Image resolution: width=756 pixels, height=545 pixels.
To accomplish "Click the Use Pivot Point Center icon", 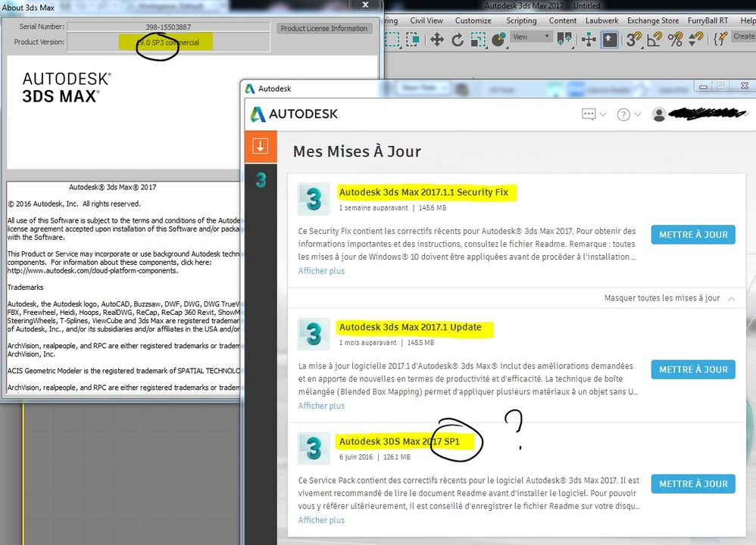I will tap(564, 39).
